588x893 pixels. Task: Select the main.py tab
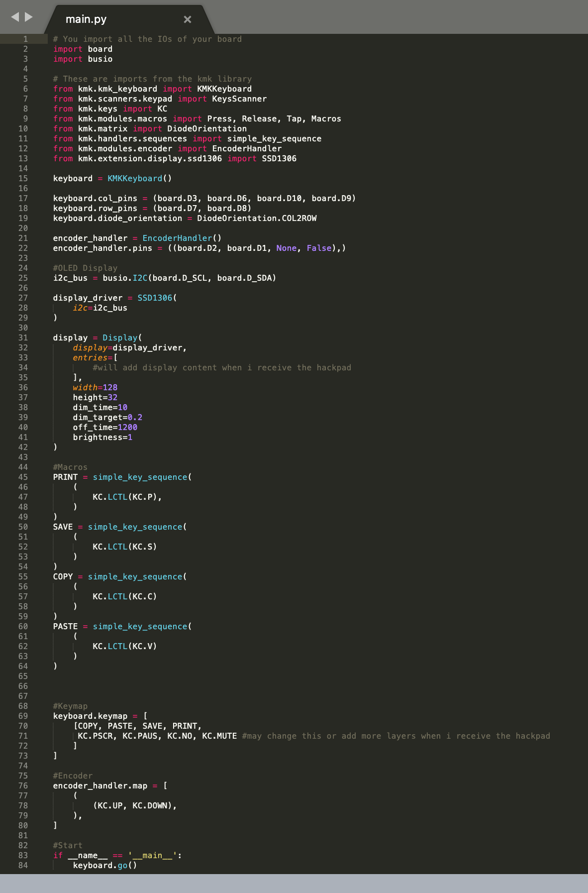[87, 19]
